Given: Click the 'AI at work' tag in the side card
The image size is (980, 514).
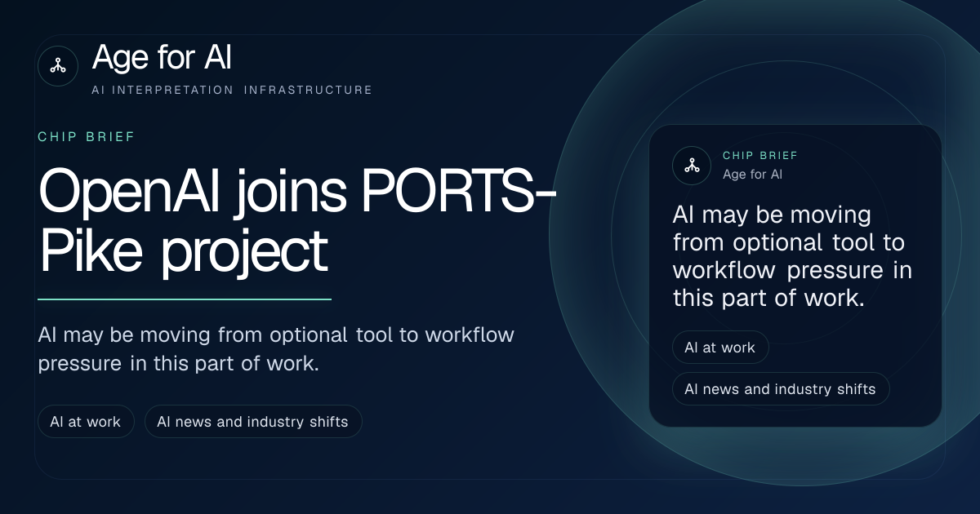Looking at the screenshot, I should [x=720, y=348].
